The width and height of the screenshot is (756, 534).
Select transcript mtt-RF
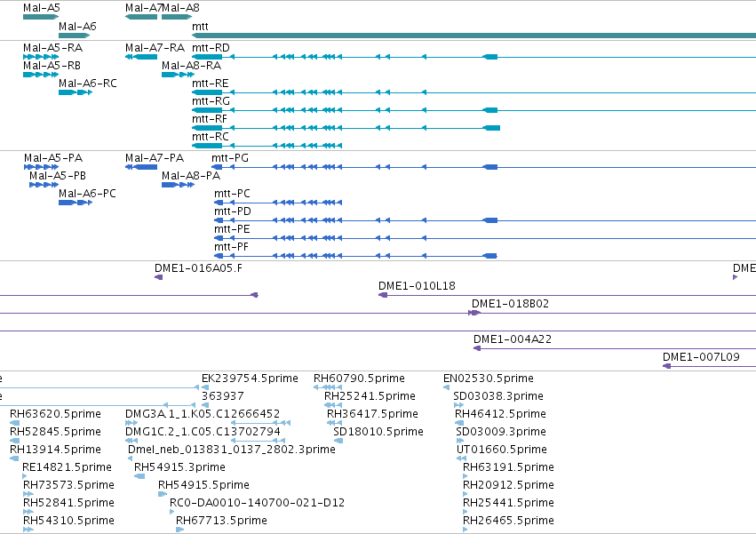pos(346,128)
